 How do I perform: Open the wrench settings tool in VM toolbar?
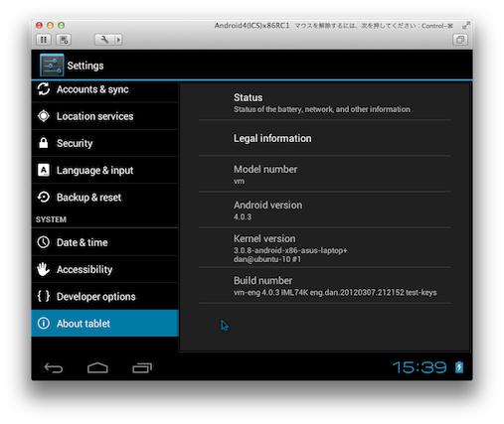(104, 40)
